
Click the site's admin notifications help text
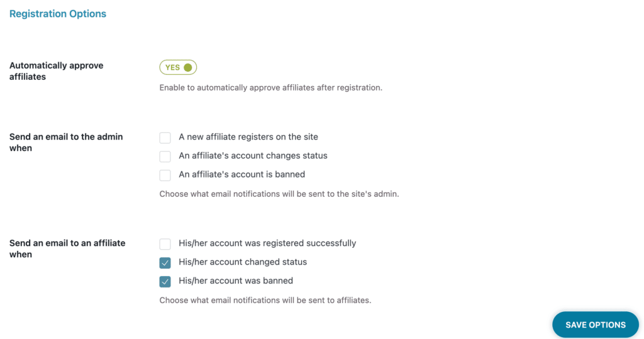279,194
